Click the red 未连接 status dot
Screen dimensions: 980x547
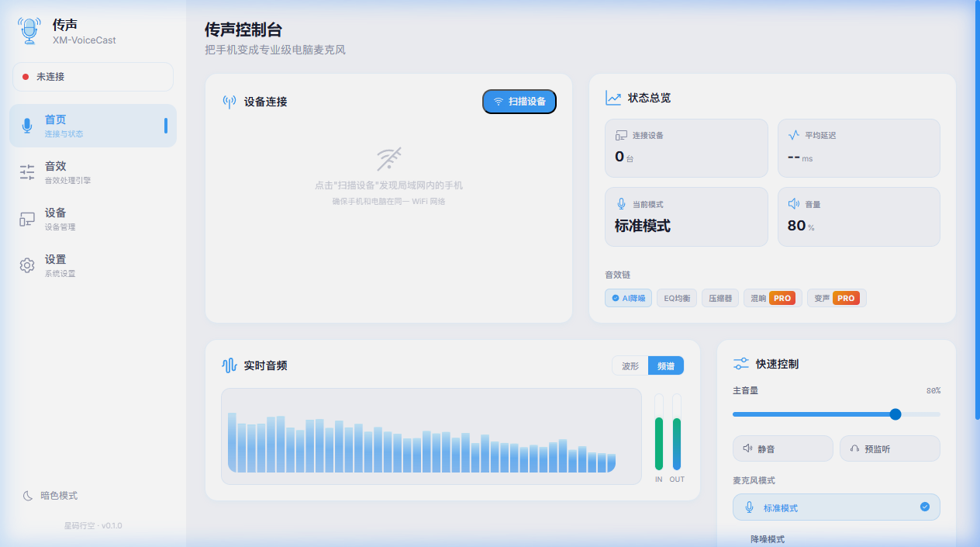coord(26,77)
